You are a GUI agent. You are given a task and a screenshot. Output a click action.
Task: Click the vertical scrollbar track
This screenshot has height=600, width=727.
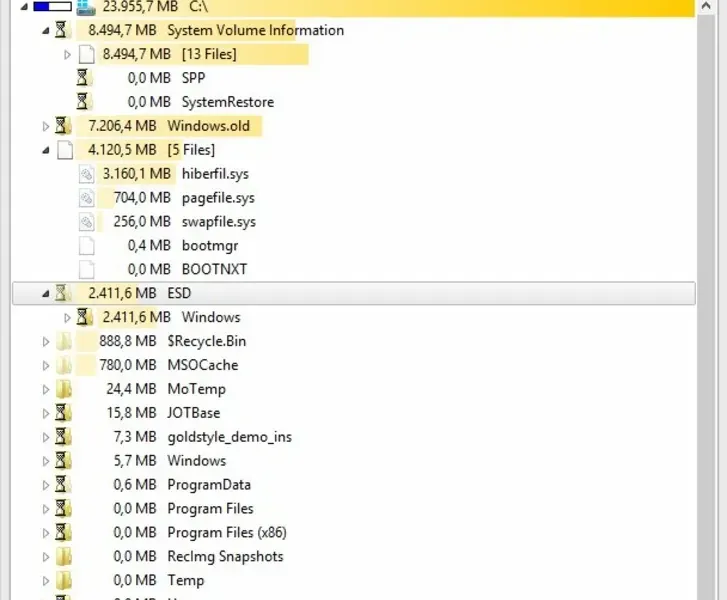tap(706, 308)
